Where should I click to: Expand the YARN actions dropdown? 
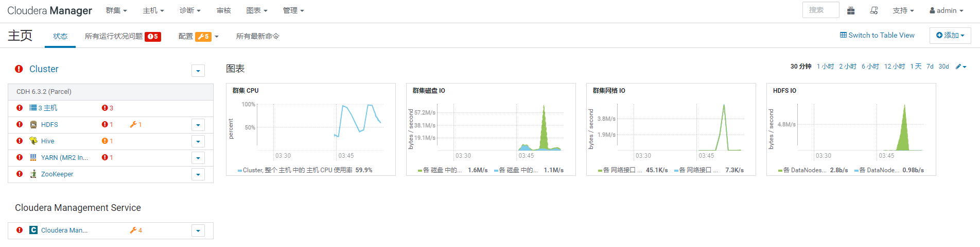click(198, 158)
